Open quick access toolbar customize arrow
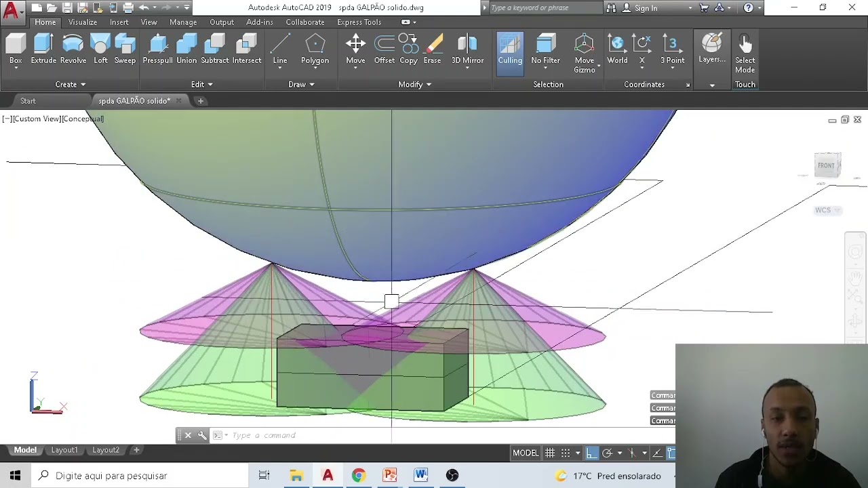Viewport: 868px width, 488px height. click(x=187, y=7)
